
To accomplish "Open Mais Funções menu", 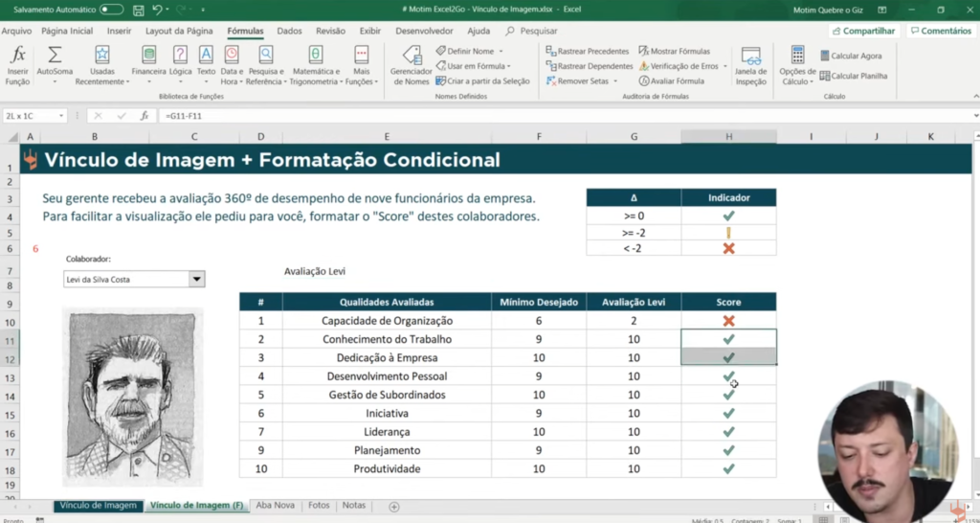I will [x=361, y=65].
